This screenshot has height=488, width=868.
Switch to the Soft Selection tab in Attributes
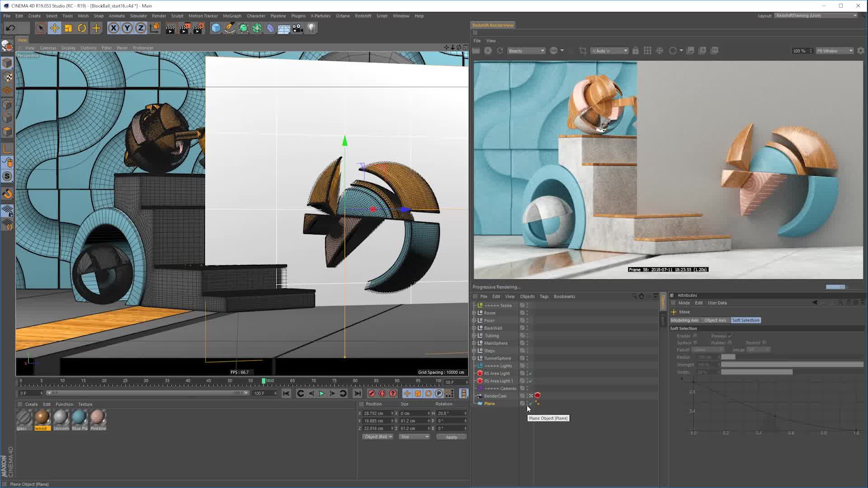pos(745,320)
